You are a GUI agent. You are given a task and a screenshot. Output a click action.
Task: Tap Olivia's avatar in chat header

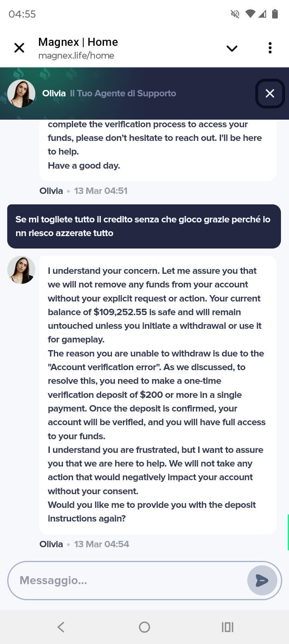coord(21,94)
